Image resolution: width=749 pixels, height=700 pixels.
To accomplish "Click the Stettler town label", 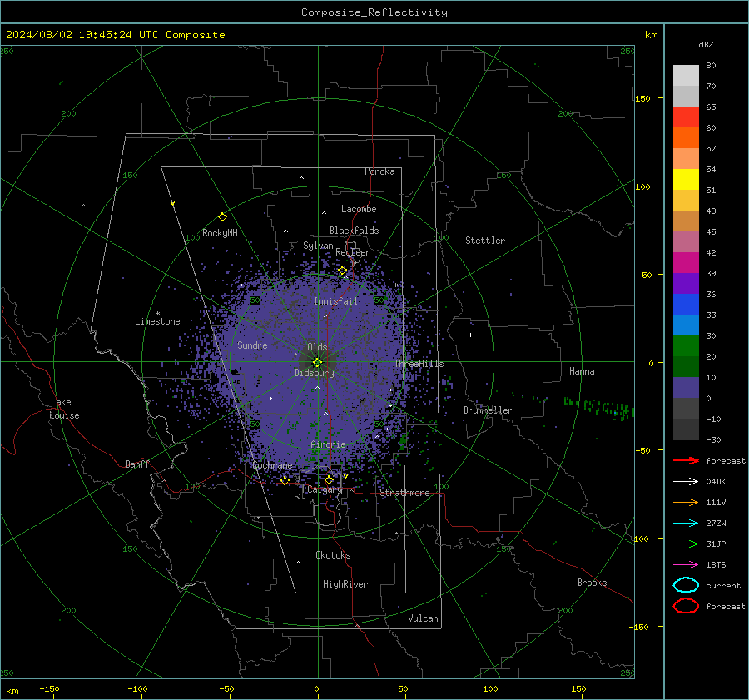I will click(x=485, y=241).
